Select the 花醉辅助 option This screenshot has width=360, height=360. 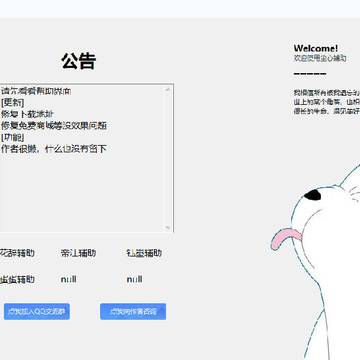coord(17,253)
